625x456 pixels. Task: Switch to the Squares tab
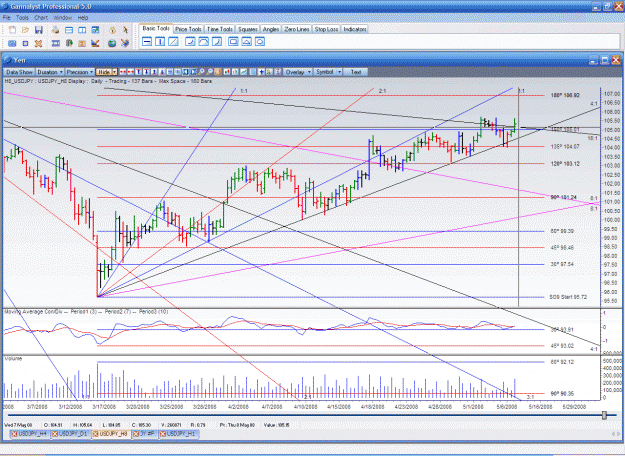[248, 29]
